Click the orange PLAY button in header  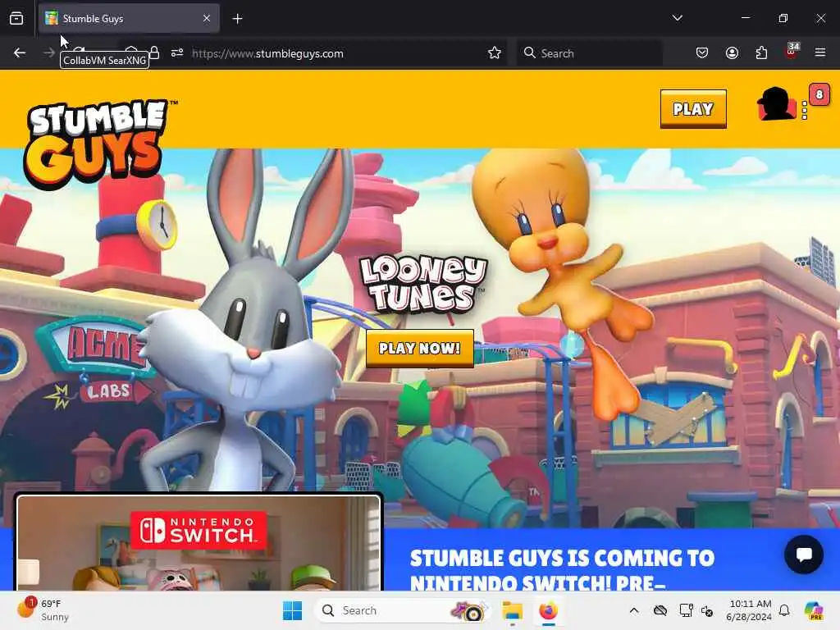pos(693,109)
